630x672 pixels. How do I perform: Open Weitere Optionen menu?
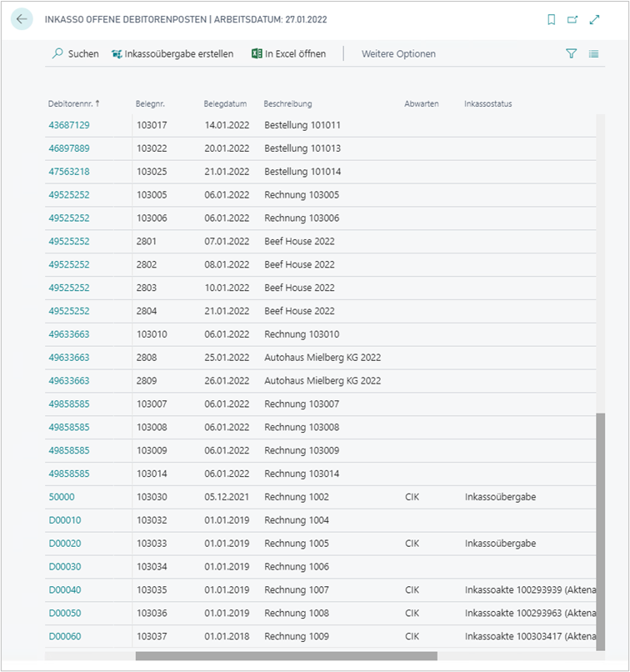pyautogui.click(x=398, y=54)
